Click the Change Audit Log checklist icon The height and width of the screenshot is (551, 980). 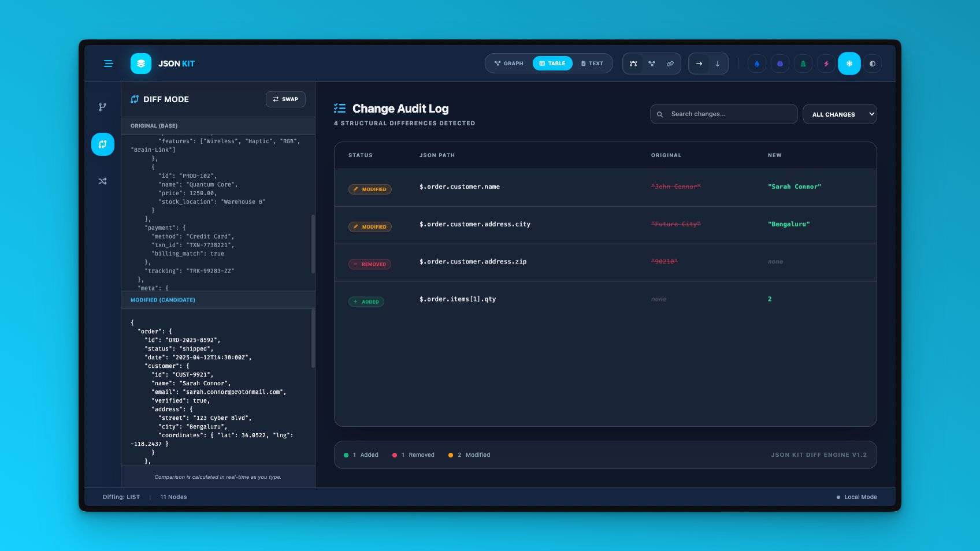pos(340,108)
